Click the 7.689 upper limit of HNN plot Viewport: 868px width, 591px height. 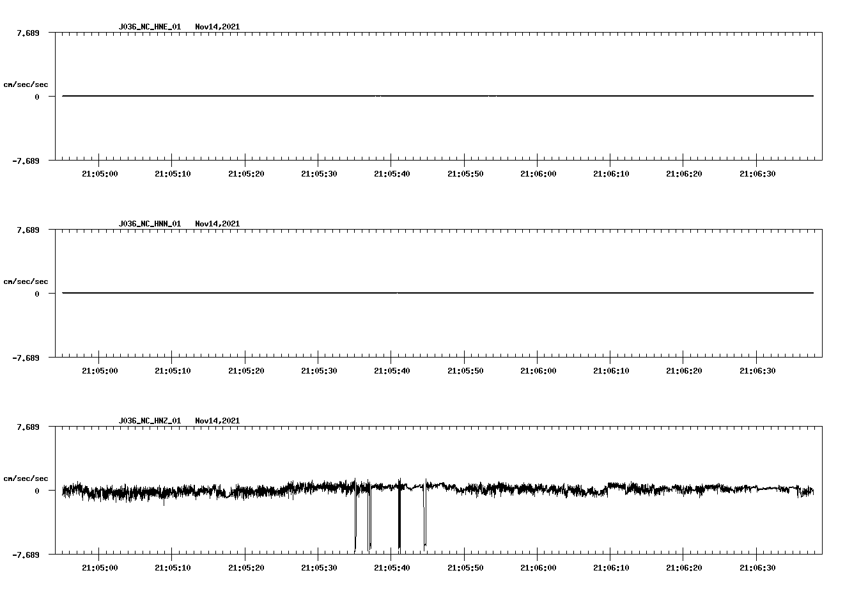point(27,230)
